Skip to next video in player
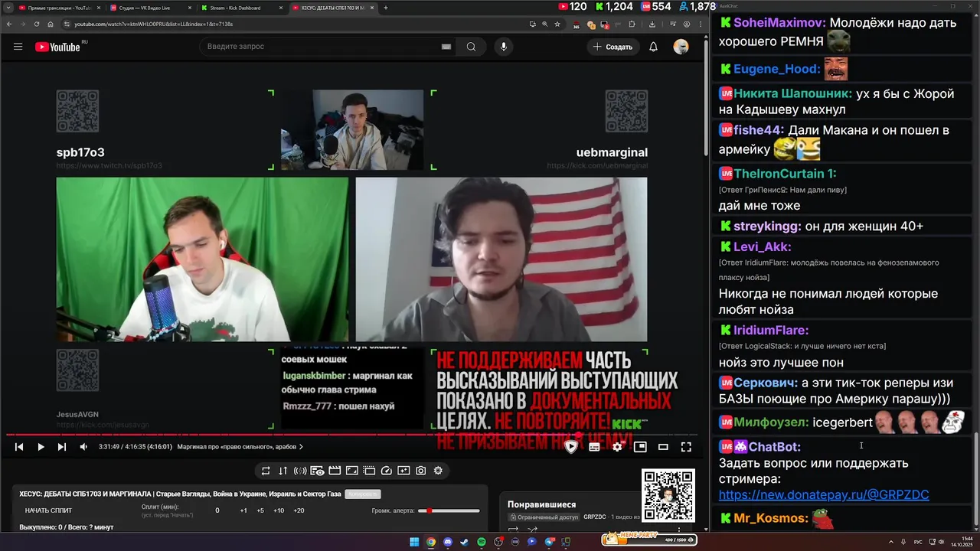 click(x=62, y=447)
